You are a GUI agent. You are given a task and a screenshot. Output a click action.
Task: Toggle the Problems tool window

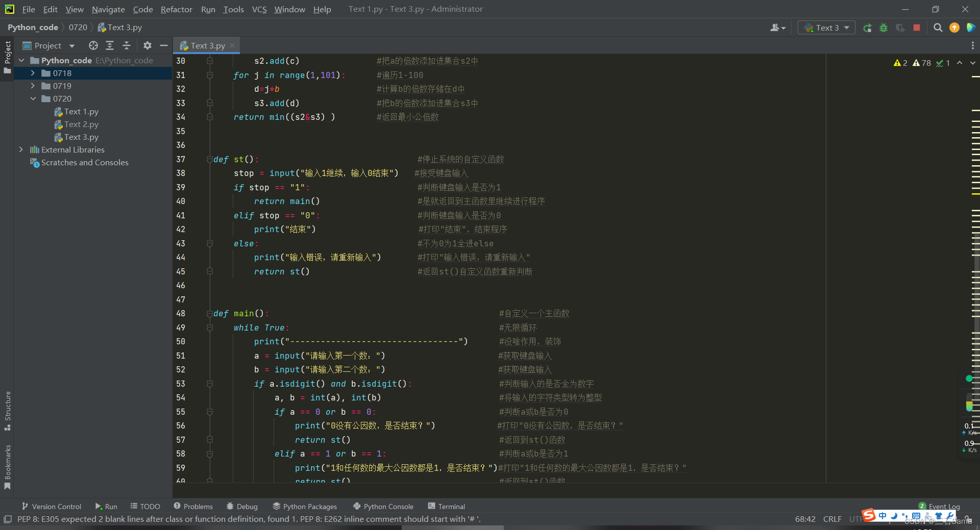[193, 506]
